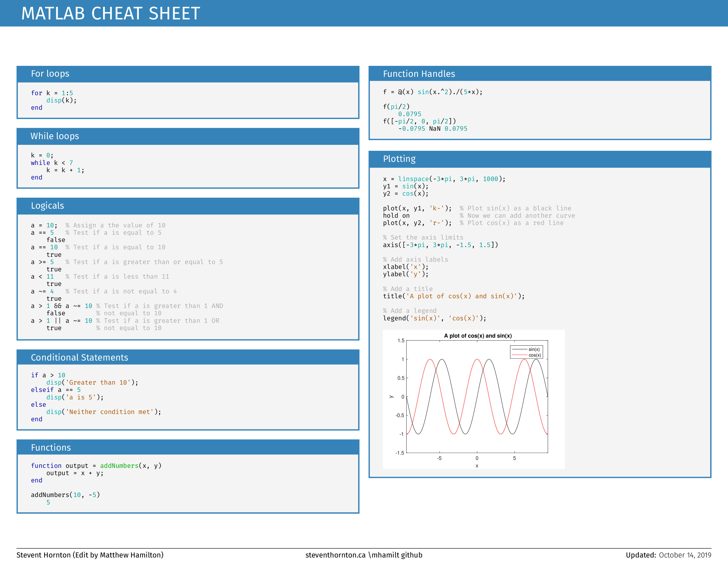Click the 'Greater than 10' disp line
The height and width of the screenshot is (563, 728).
[x=92, y=383]
